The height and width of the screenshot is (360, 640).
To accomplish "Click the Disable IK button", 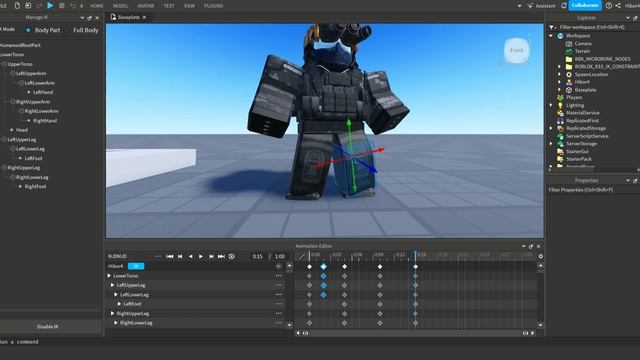I will [48, 327].
